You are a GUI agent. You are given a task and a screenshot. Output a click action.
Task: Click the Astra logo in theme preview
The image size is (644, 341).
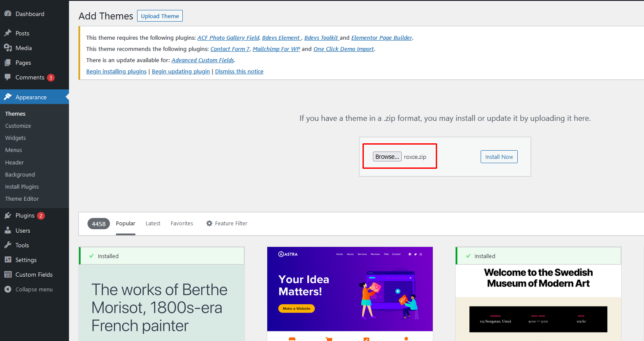[288, 254]
